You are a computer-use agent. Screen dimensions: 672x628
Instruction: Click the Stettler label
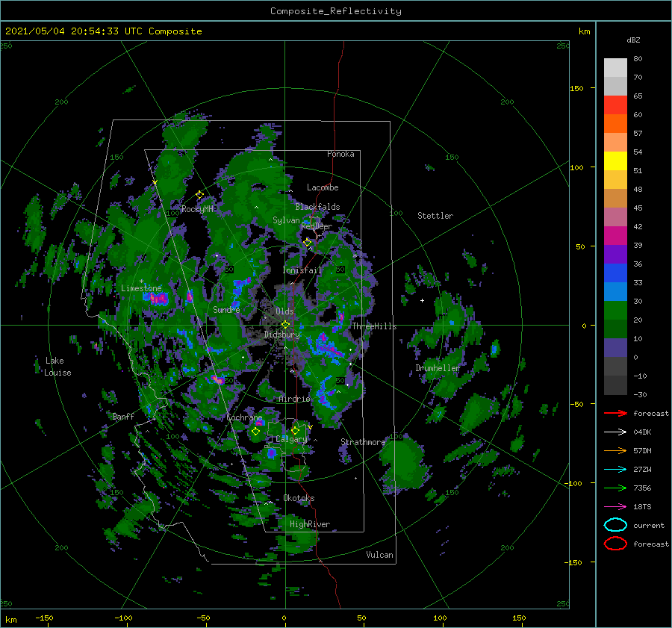(435, 216)
